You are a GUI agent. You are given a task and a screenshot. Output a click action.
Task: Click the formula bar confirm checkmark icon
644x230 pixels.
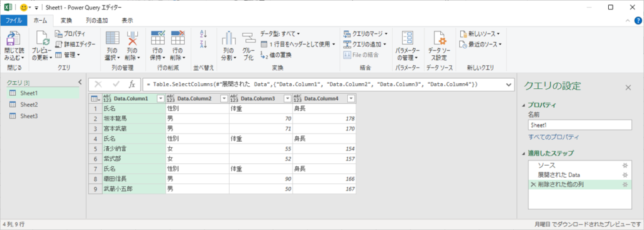click(116, 84)
